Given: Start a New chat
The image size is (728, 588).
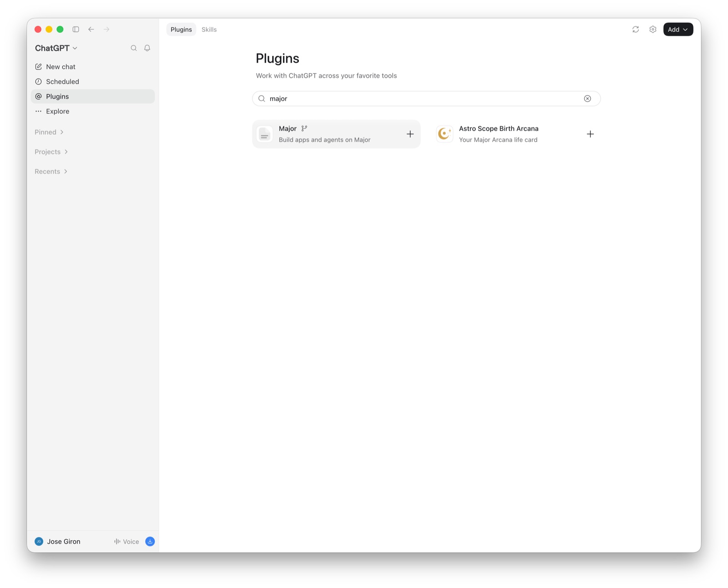Looking at the screenshot, I should [x=93, y=67].
